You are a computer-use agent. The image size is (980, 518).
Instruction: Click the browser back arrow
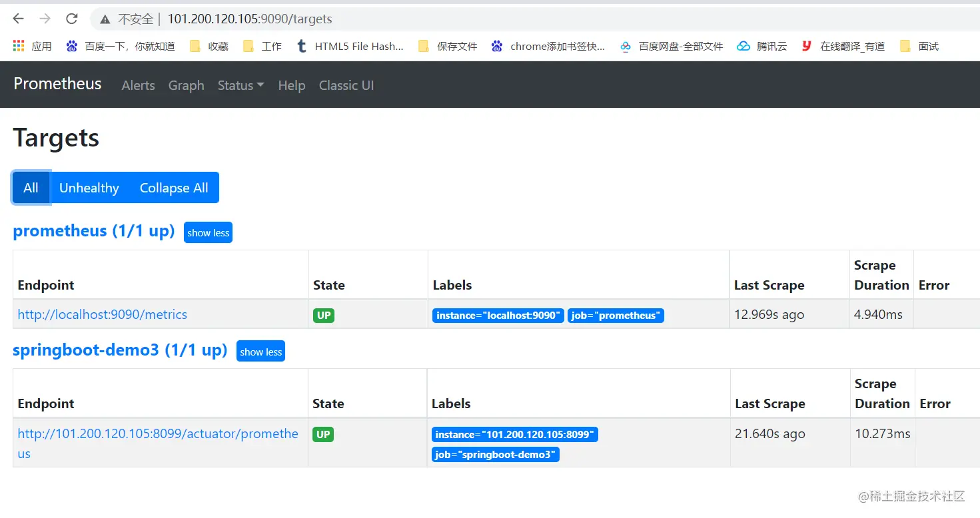tap(19, 19)
